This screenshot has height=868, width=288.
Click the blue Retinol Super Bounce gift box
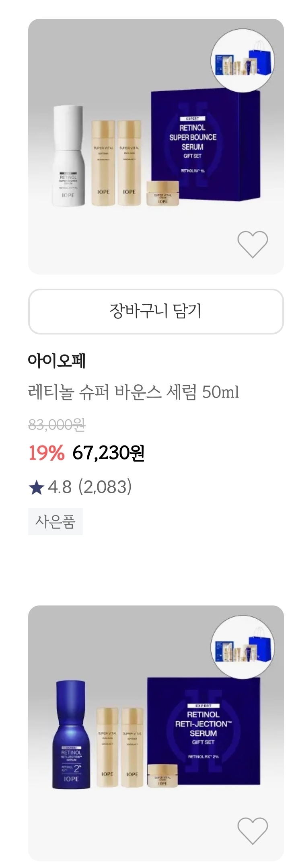click(205, 146)
